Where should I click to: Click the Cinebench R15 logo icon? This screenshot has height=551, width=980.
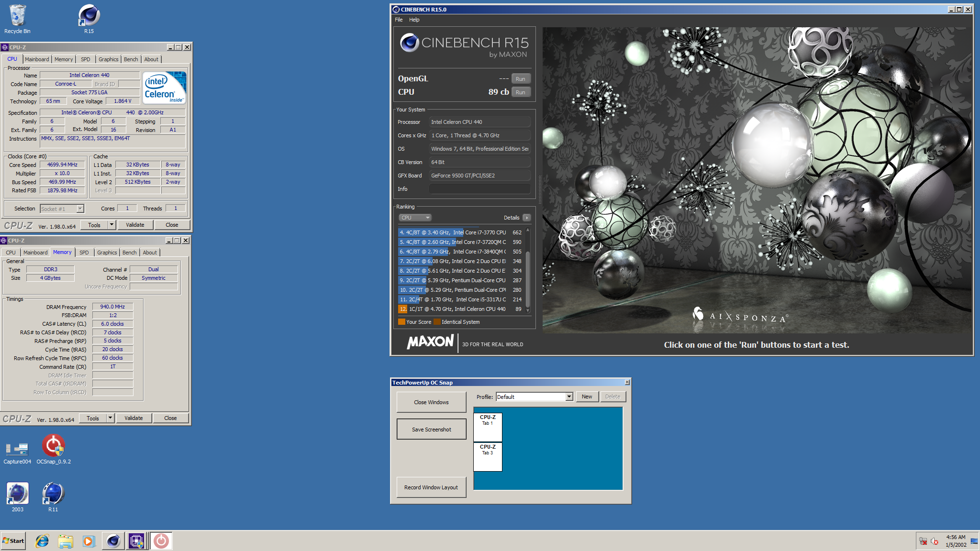click(410, 43)
